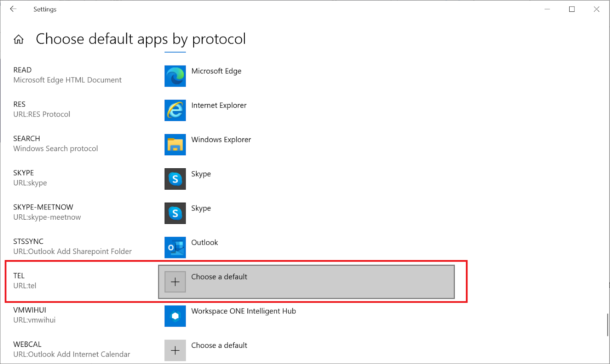Screen dimensions: 610x364
Task: Click the Microsoft Edge icon for READ
Action: pyautogui.click(x=175, y=76)
